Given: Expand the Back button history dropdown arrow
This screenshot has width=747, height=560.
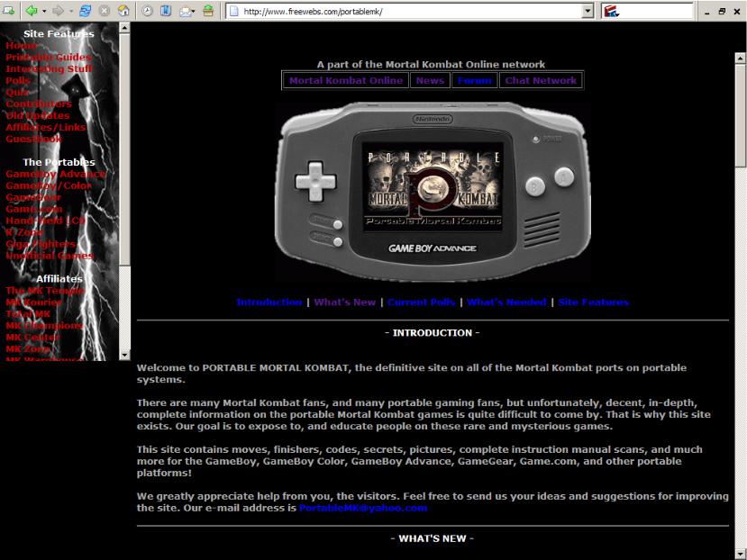Looking at the screenshot, I should tap(43, 11).
